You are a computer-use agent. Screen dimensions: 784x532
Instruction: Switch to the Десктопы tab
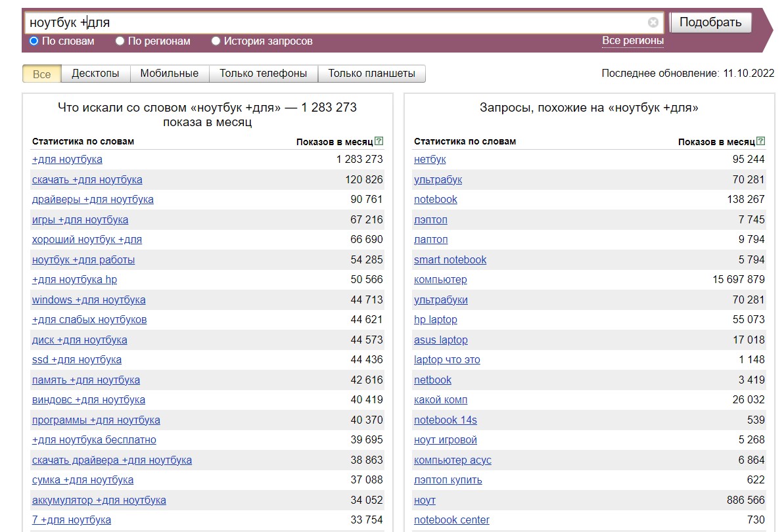point(95,74)
